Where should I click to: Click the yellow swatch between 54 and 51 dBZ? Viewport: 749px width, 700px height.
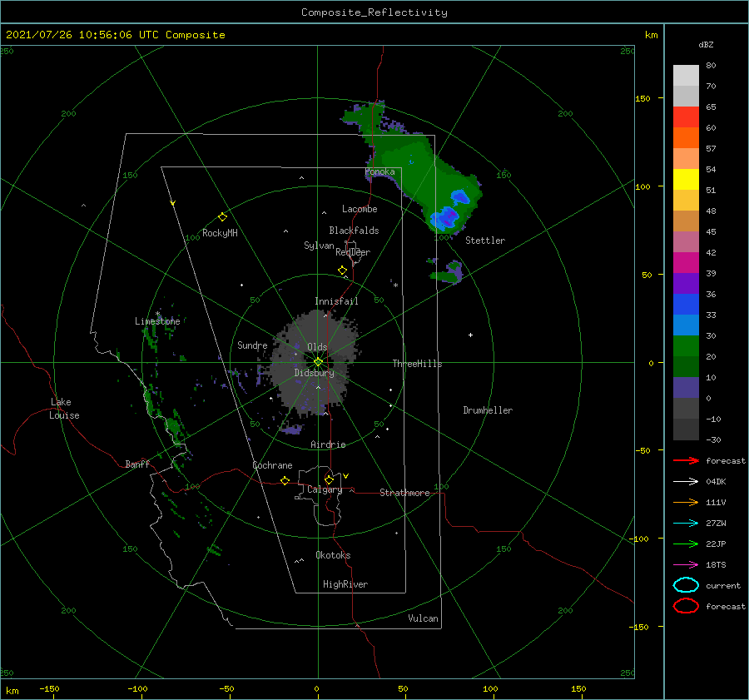(x=686, y=180)
